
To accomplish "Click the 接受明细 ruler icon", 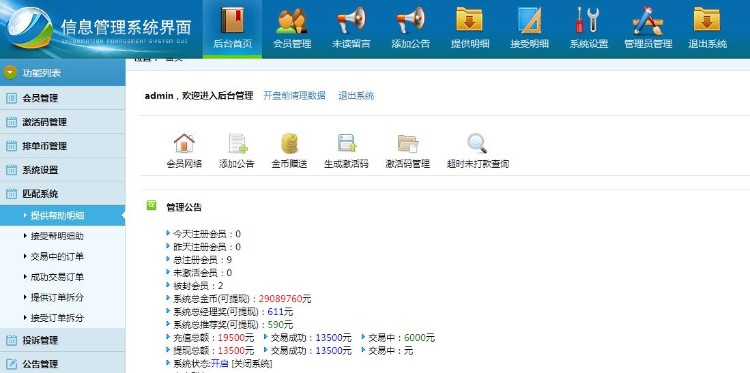I will (x=529, y=20).
